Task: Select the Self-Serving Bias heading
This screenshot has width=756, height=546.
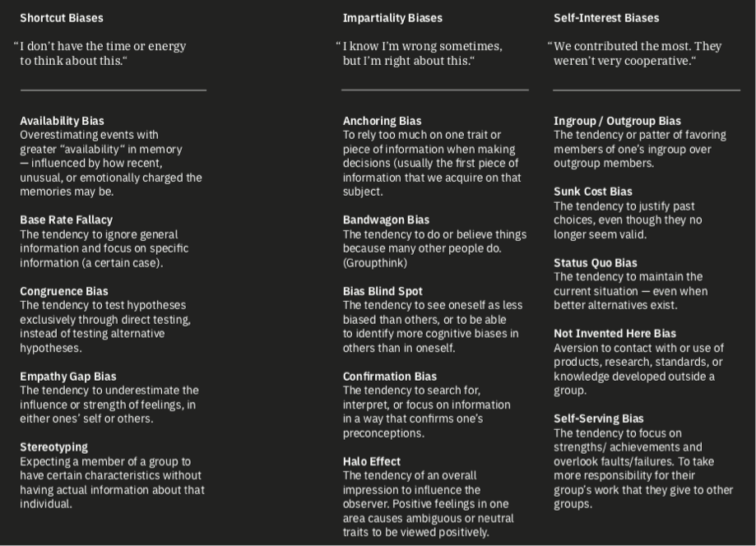Action: [x=599, y=419]
